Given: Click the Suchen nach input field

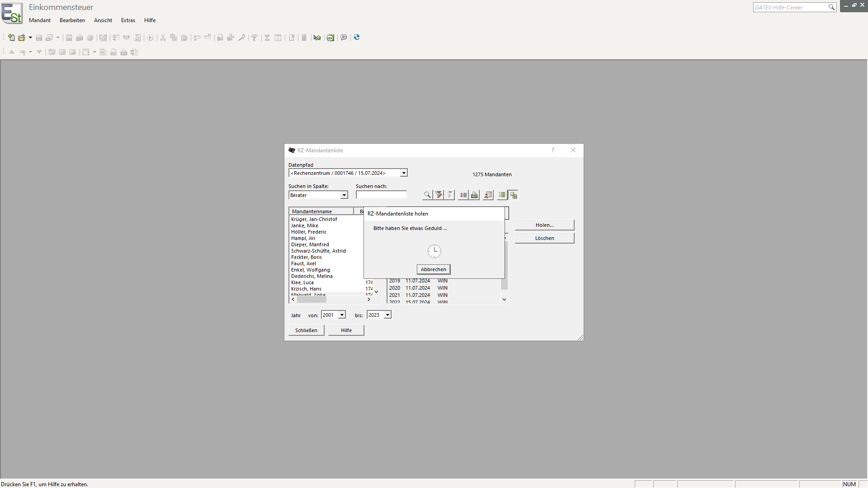Looking at the screenshot, I should coord(381,195).
